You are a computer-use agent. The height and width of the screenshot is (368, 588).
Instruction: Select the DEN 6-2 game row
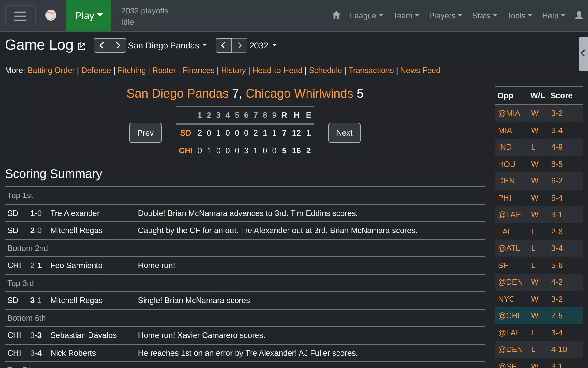point(539,181)
